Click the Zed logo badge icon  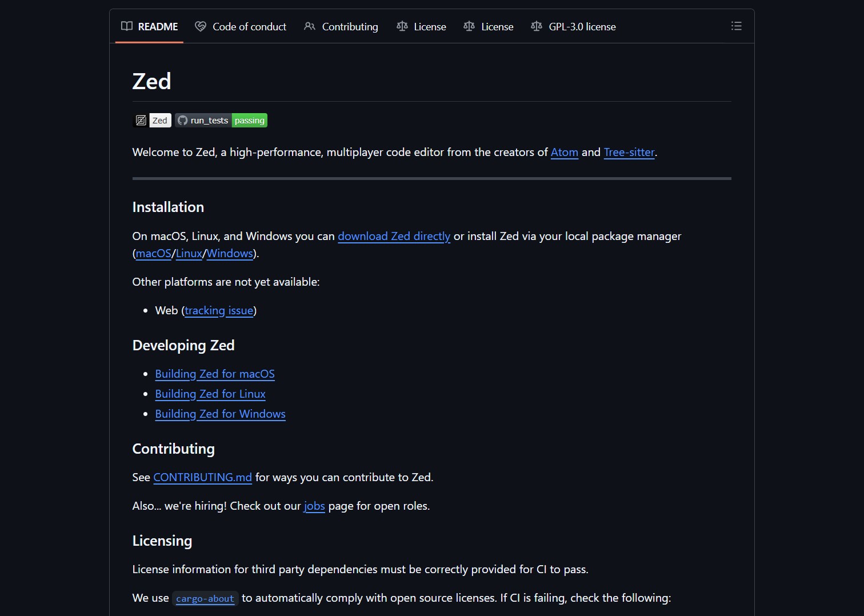[x=141, y=121]
